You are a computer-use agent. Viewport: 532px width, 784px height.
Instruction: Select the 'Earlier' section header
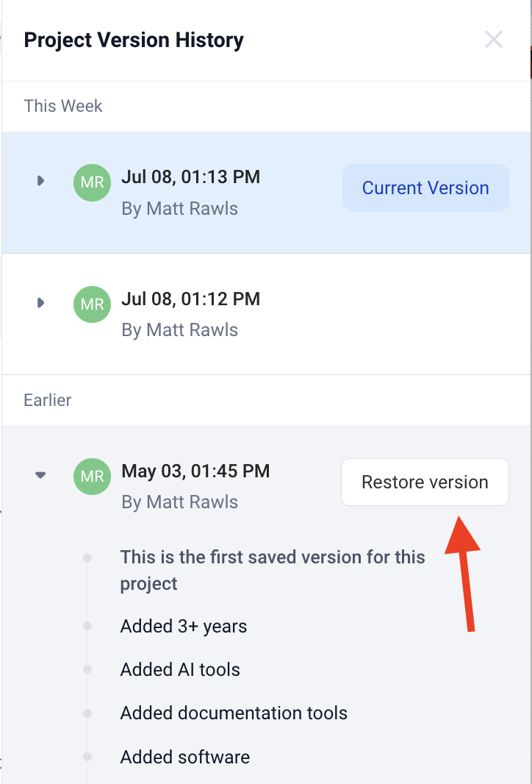pos(47,400)
